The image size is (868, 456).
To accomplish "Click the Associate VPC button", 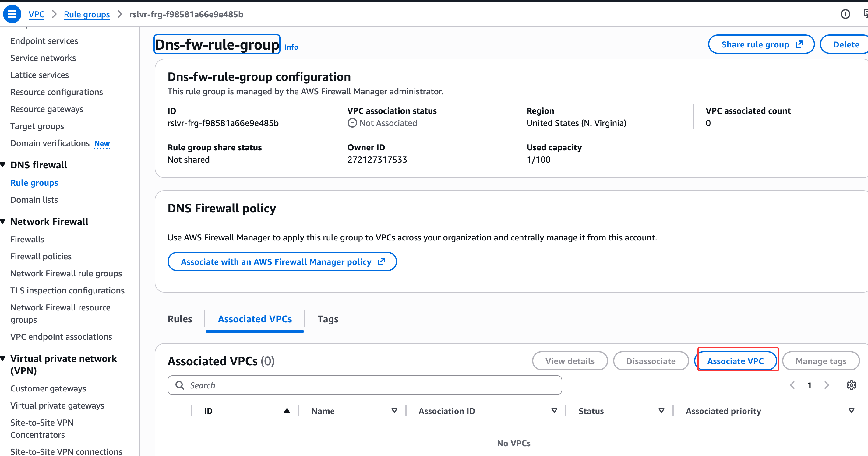I will click(x=736, y=361).
